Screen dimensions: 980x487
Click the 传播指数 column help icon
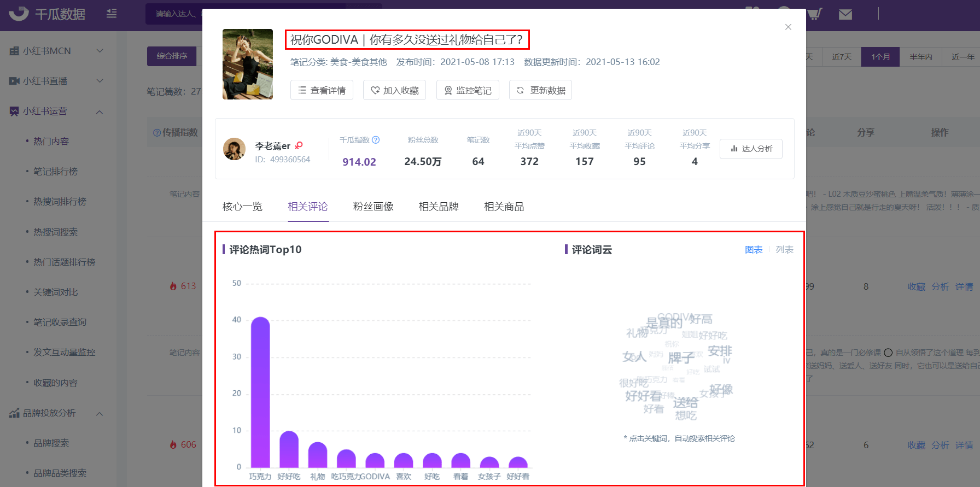pos(157,133)
